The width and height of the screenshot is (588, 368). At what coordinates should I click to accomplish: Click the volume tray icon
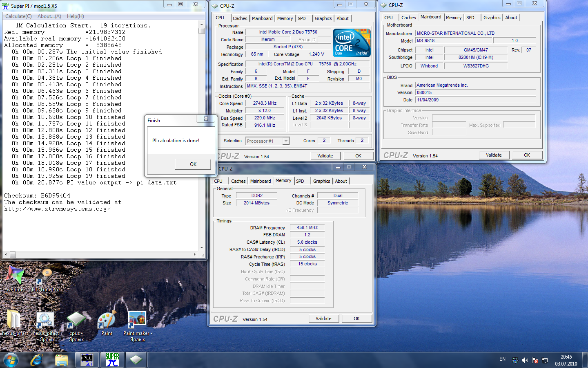coord(525,360)
